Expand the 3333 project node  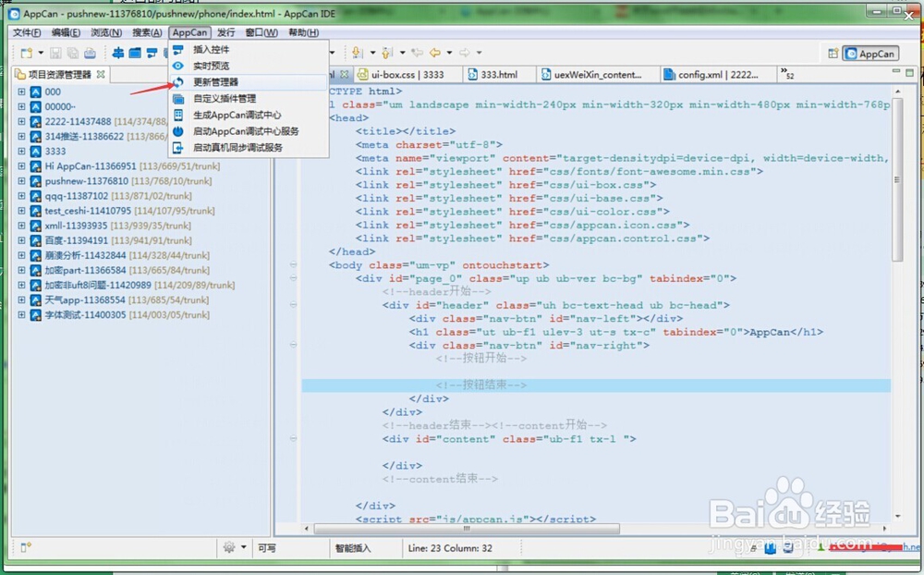(x=21, y=151)
